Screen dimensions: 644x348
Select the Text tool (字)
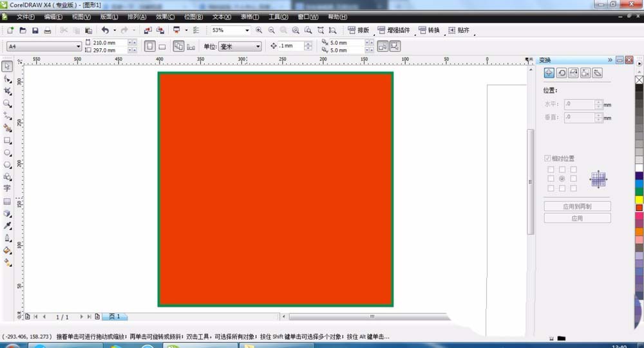click(x=7, y=188)
